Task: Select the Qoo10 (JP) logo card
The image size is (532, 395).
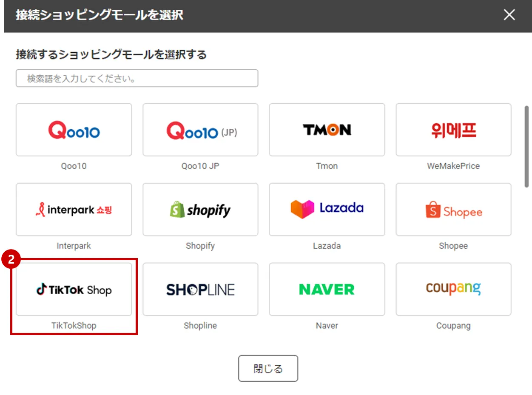Action: (x=200, y=130)
